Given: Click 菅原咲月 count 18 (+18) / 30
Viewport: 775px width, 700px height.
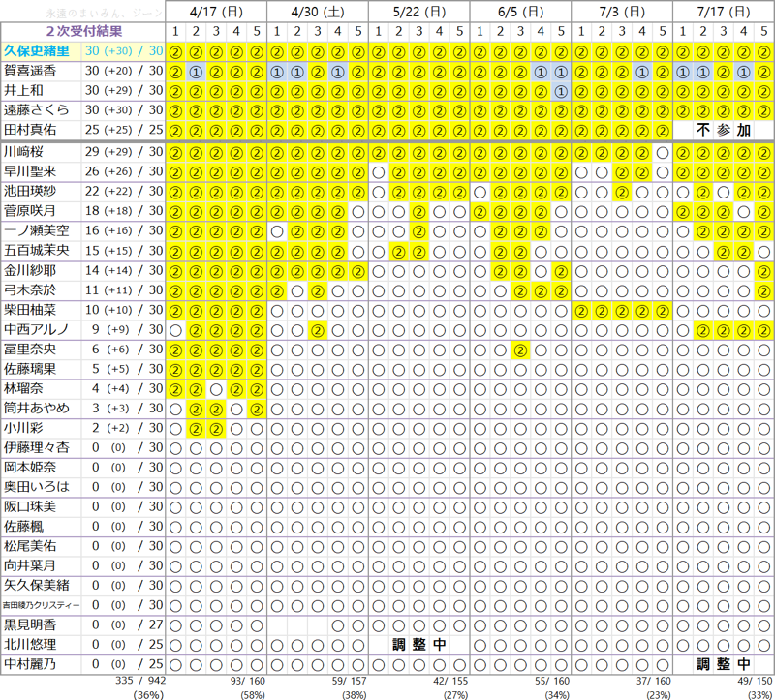Looking at the screenshot, I should [124, 211].
